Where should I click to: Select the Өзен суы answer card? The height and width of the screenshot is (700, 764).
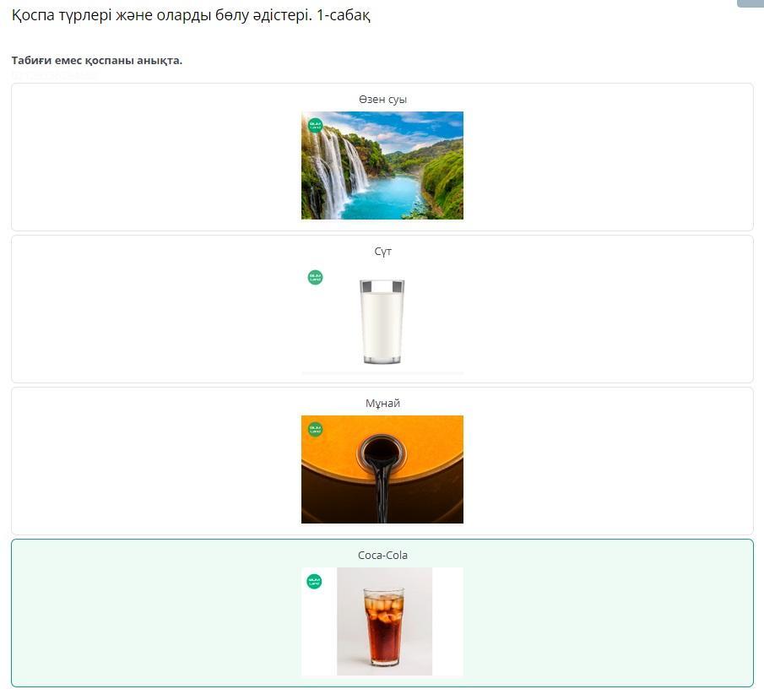(x=382, y=157)
